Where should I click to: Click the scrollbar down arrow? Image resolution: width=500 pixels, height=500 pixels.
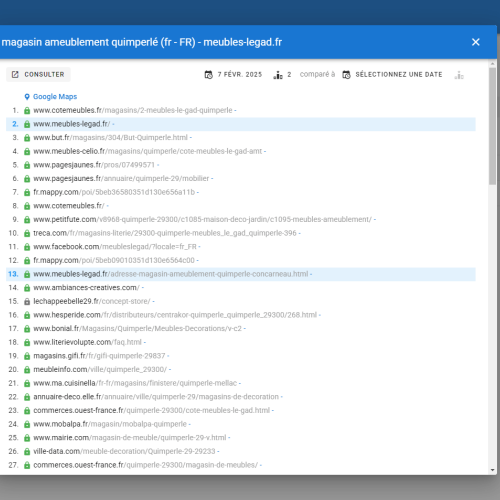point(493,470)
